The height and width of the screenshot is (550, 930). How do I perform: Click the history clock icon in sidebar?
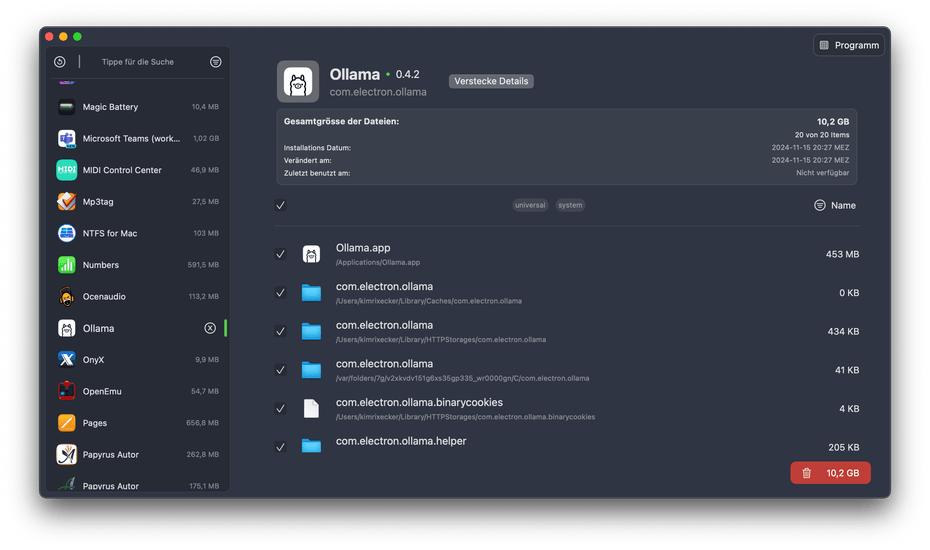(x=61, y=62)
